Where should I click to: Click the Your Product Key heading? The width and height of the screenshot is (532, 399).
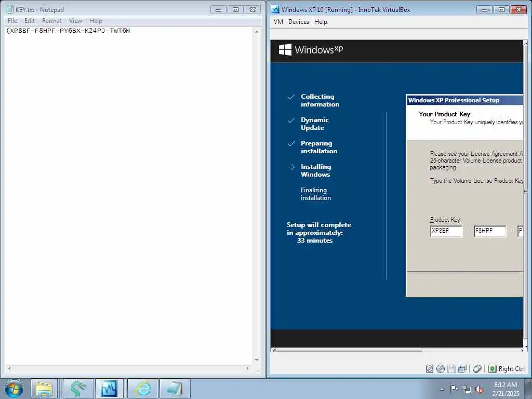[x=444, y=114]
